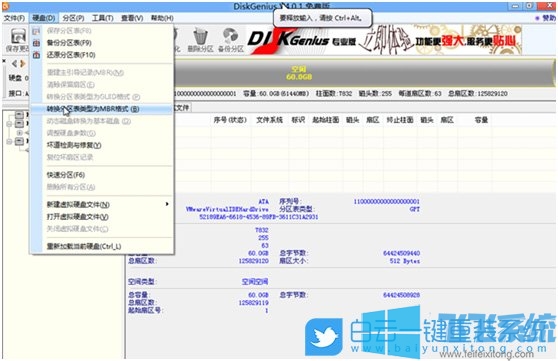Go to previous disk with gray left arrow
The height and width of the screenshot is (361, 558).
[x=14, y=64]
